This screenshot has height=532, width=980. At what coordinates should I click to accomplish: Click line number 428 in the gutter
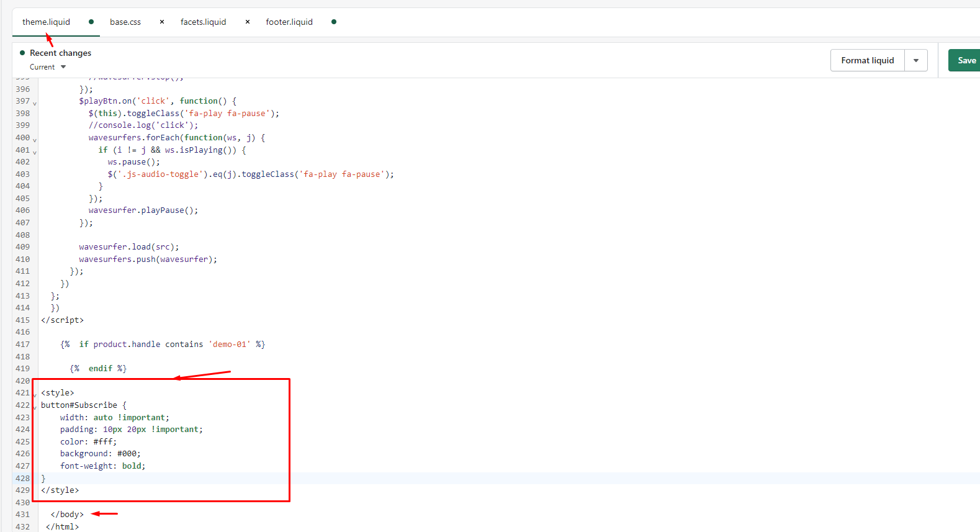pyautogui.click(x=22, y=479)
